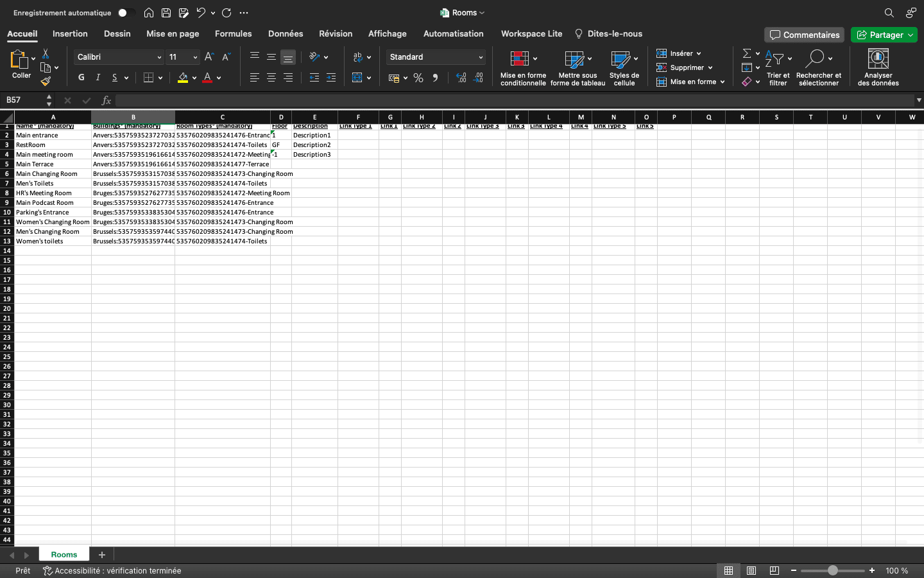Click the cut scissors icon
The height and width of the screenshot is (578, 924).
click(x=46, y=53)
